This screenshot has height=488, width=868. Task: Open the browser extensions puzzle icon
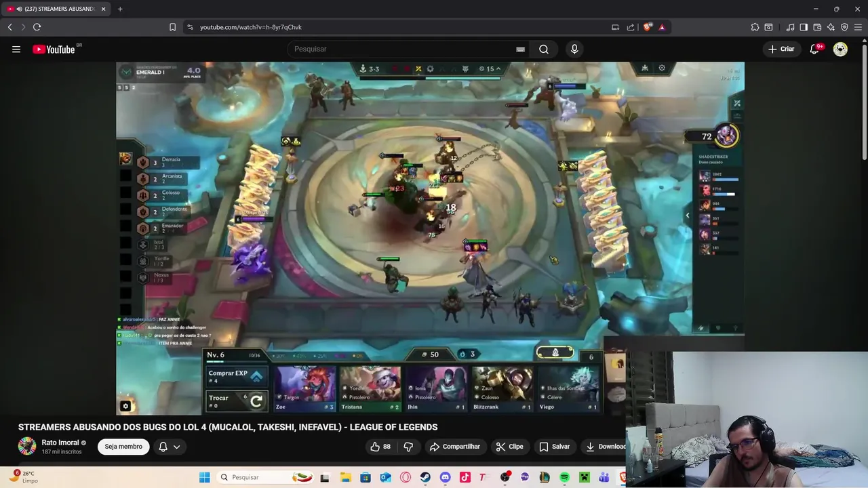755,27
